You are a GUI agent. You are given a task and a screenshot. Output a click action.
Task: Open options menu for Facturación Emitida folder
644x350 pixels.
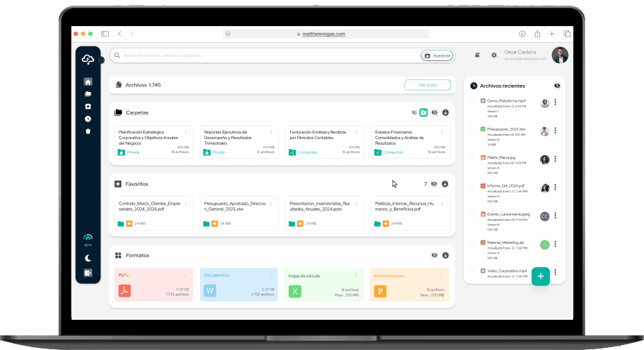click(x=357, y=132)
